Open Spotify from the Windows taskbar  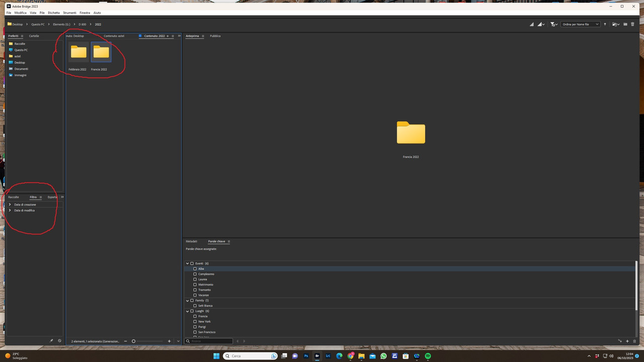(x=428, y=356)
